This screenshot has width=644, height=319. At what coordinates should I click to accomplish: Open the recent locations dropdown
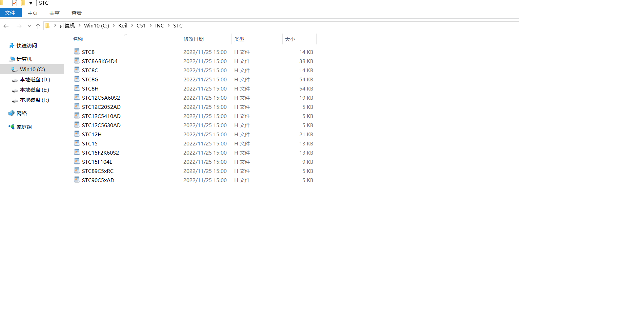tap(29, 26)
